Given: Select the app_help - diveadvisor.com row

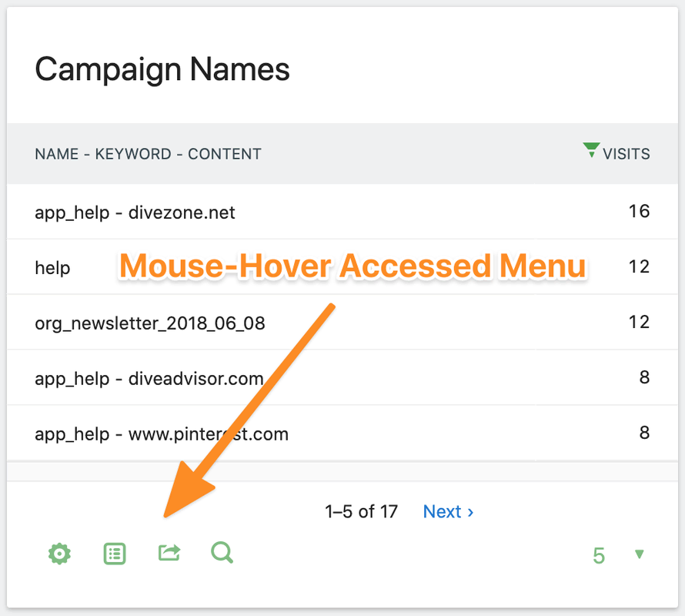Looking at the screenshot, I should [342, 378].
